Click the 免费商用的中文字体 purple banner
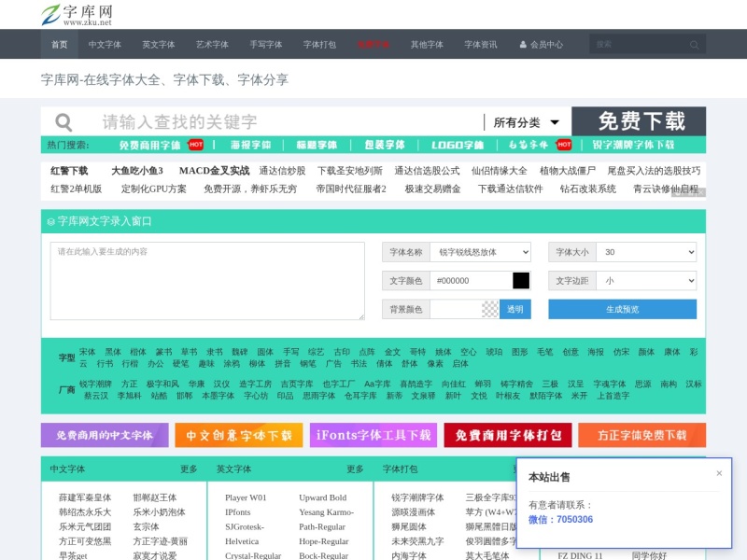 105,435
